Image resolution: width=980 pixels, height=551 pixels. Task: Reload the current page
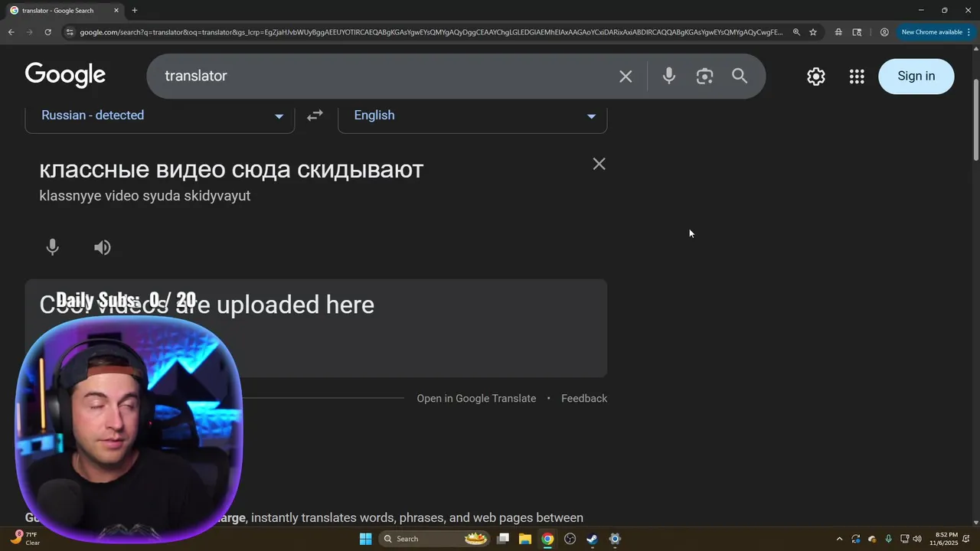pos(47,32)
